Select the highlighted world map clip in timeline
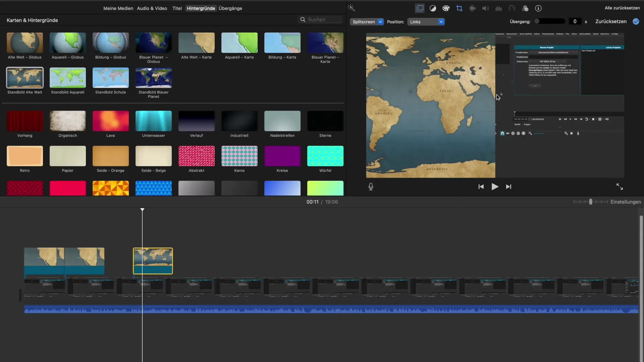The height and width of the screenshot is (362, 644). click(153, 261)
